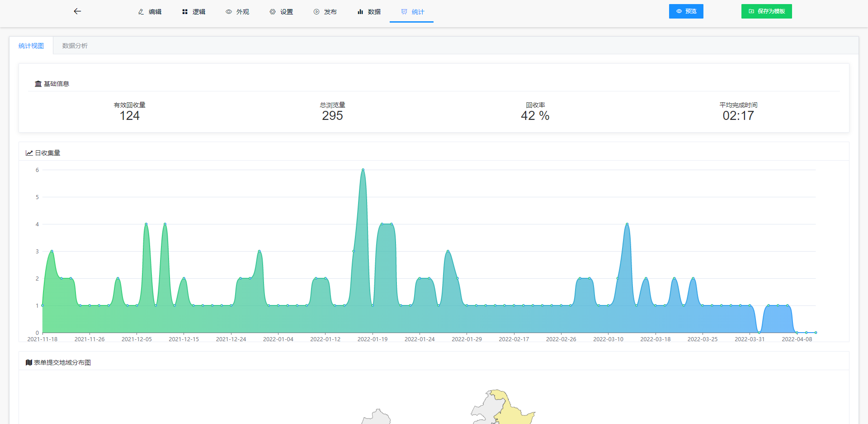Screen dimensions: 868x424
Task: Click the blue 预览 preview button
Action: tap(686, 11)
